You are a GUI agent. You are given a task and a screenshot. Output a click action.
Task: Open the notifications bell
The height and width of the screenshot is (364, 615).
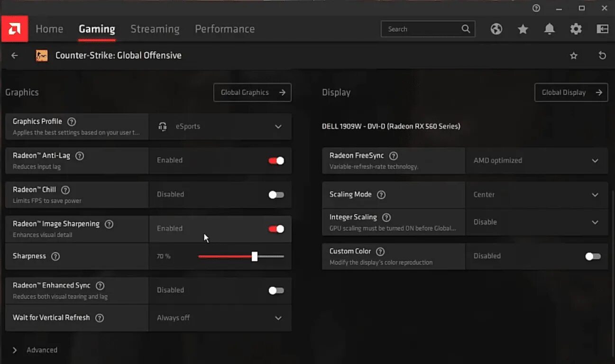pos(550,29)
